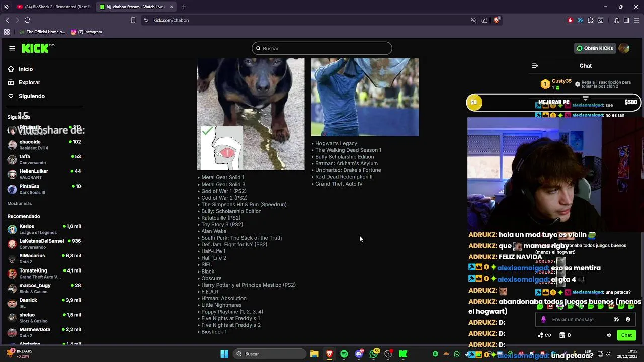Click the purple microphone icon in the chat input
The image size is (644, 362).
[x=543, y=319]
